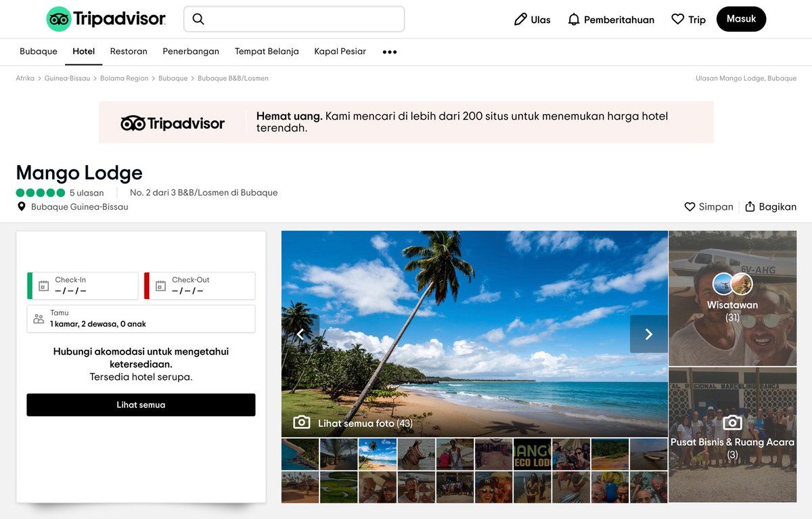Click the Tersedia hotel serupa text
The image size is (812, 519).
pyautogui.click(x=141, y=377)
